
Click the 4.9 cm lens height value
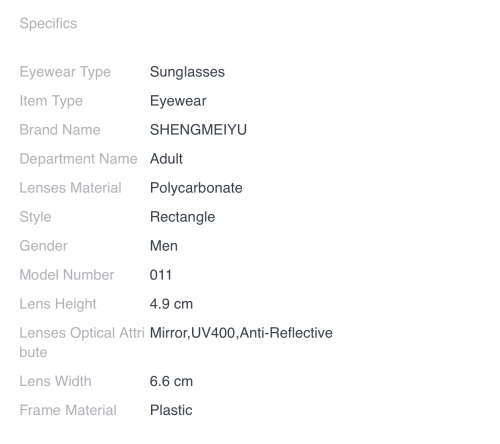pos(171,304)
